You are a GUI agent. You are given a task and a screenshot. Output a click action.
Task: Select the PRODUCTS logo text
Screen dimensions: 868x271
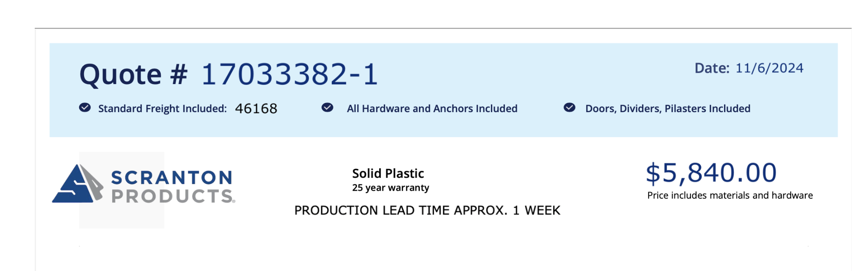(x=173, y=196)
